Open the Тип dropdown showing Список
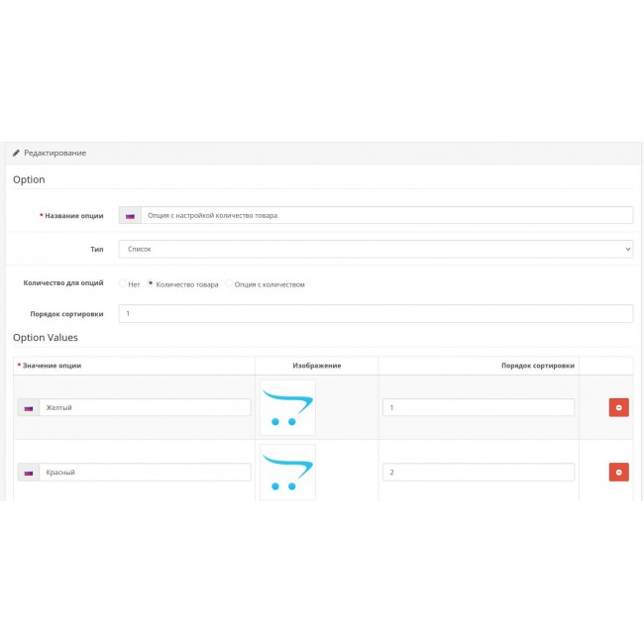Screen dimensions: 644x644 [x=376, y=249]
